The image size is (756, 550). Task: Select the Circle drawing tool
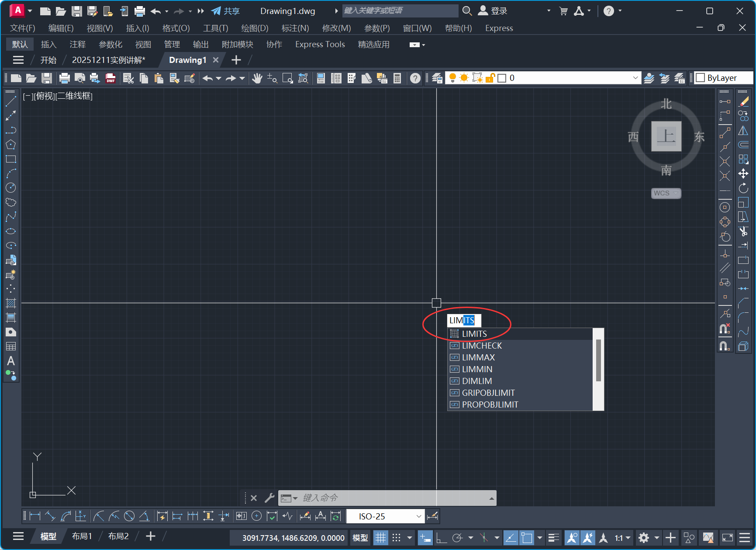[x=11, y=188]
